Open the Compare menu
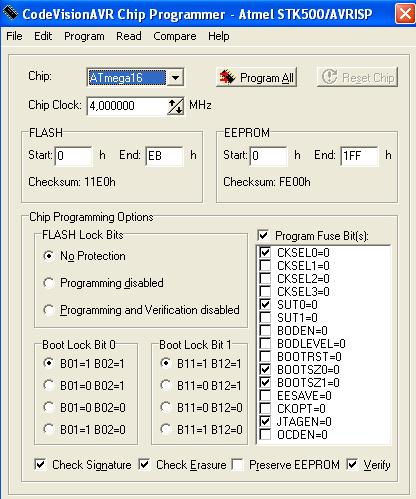The height and width of the screenshot is (499, 416). [x=175, y=36]
